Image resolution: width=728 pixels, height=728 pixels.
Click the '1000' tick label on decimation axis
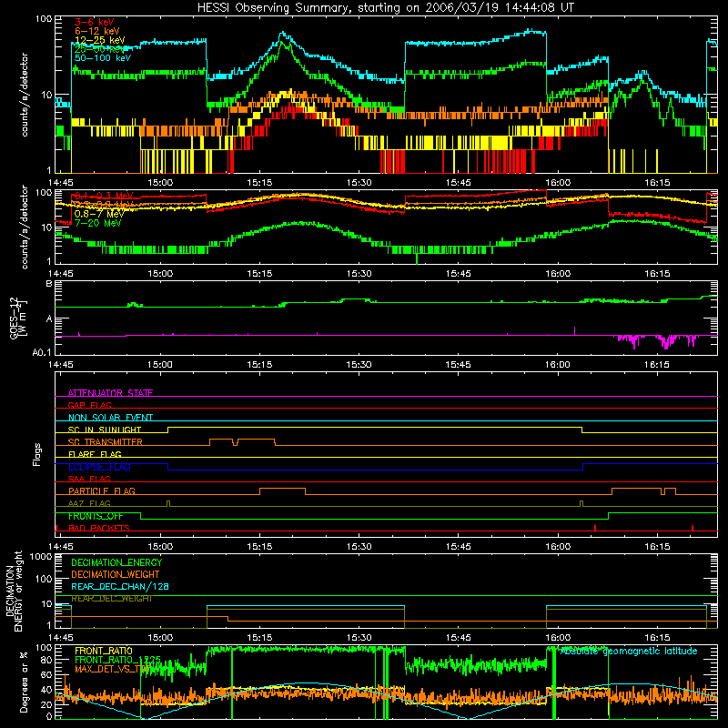point(41,557)
